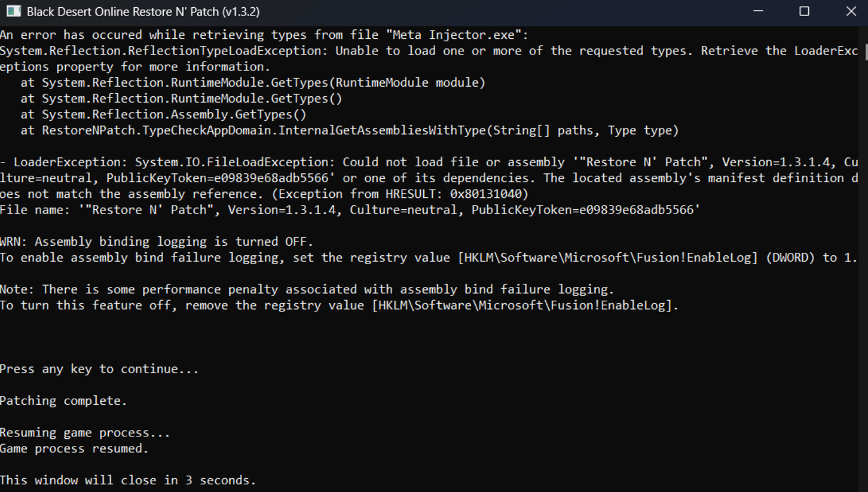Click the "Patching complete." message
This screenshot has height=492, width=868.
63,401
